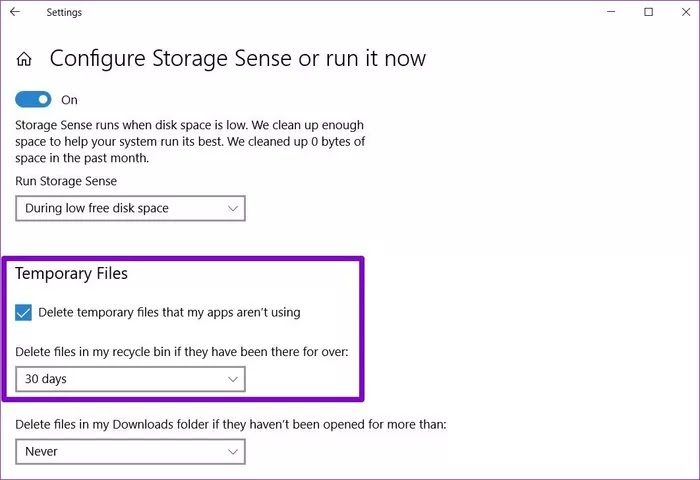Screen dimensions: 700x480
Task: Open the recycle bin '30 days' dropdown
Action: click(x=130, y=379)
